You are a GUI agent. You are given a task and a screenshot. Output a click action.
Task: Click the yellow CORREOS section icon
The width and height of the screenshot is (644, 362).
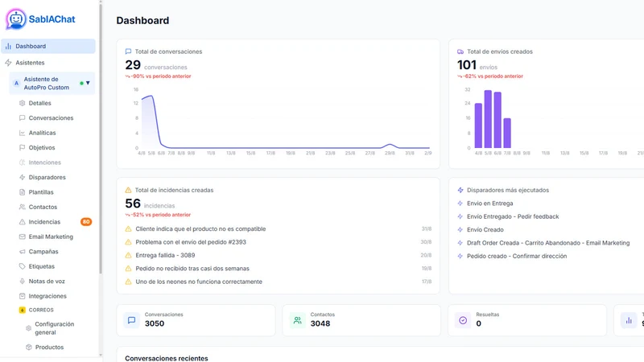coord(23,310)
